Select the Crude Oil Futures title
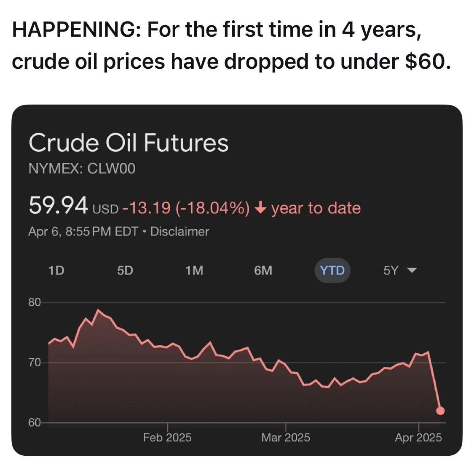This screenshot has height=476, width=474. click(129, 143)
